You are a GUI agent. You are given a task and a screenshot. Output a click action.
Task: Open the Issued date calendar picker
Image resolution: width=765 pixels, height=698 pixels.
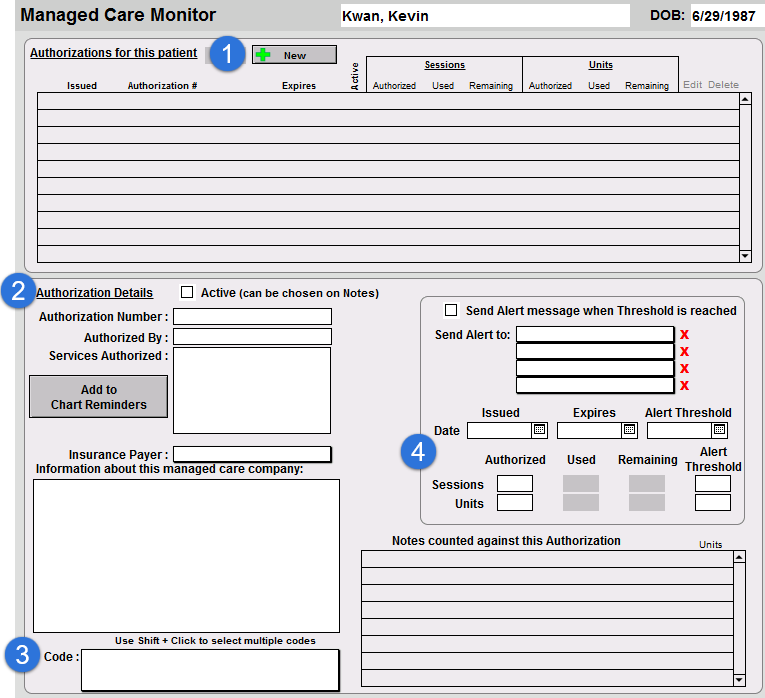click(x=539, y=430)
